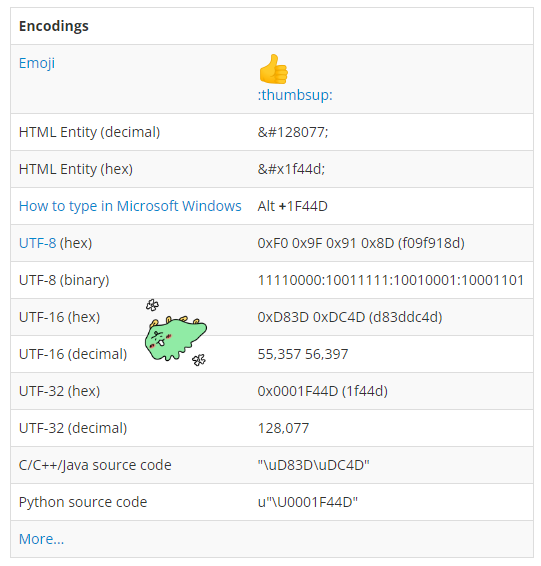541x566 pixels.
Task: Click the :thumbsup: shortcode link
Action: click(x=295, y=95)
